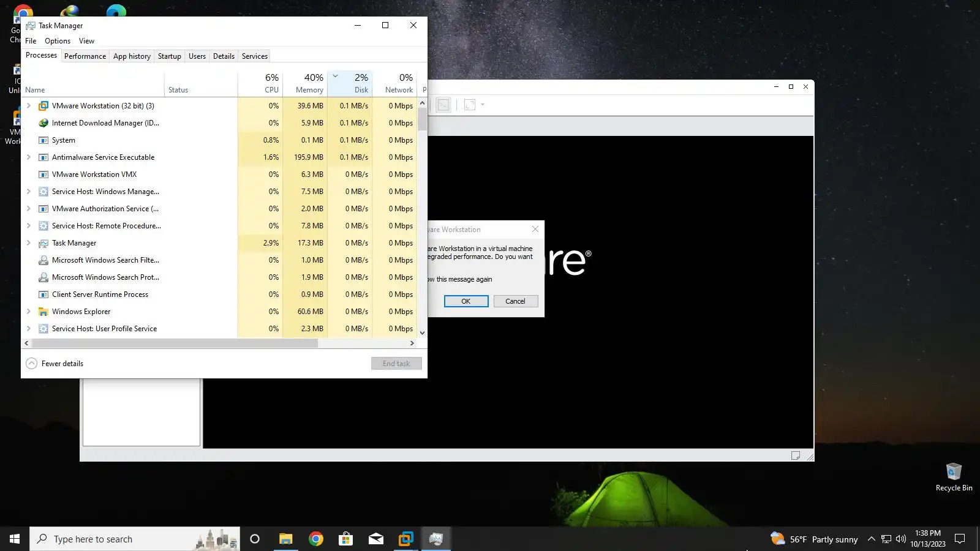Select the System process icon
The width and height of the screenshot is (980, 551).
pyautogui.click(x=43, y=140)
